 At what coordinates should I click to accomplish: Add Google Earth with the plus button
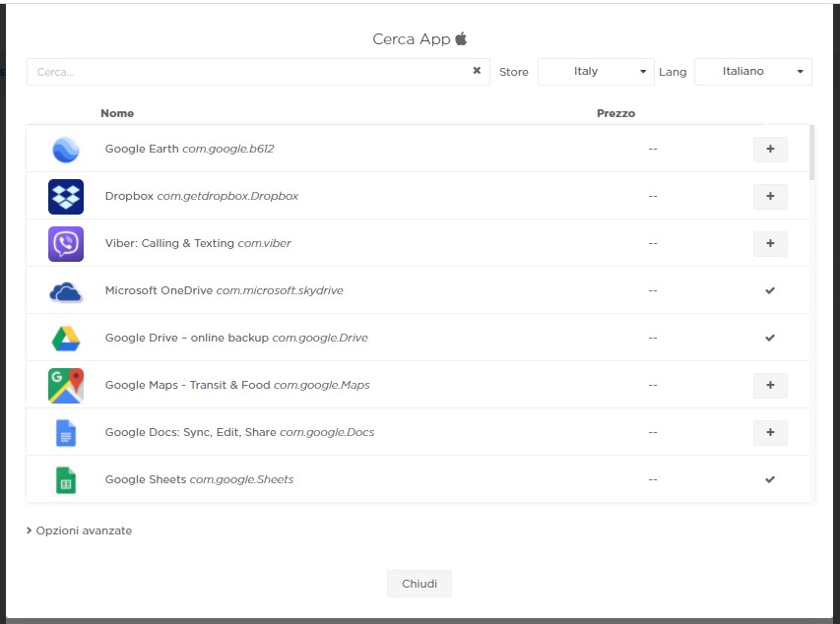(770, 149)
